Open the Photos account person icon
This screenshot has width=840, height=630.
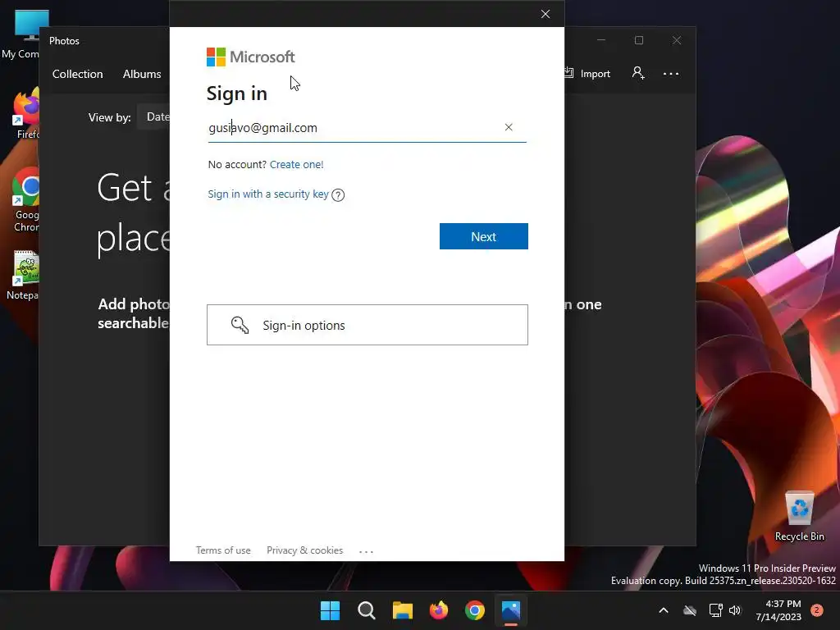pos(638,73)
